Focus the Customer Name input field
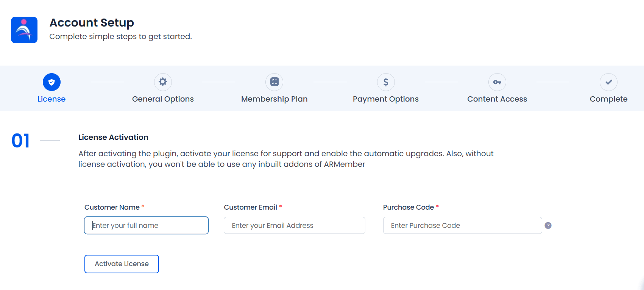 click(x=146, y=225)
